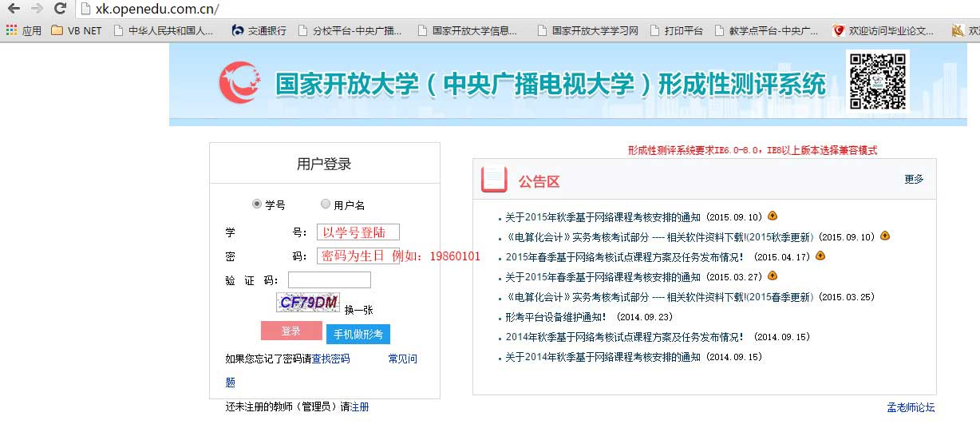The width and height of the screenshot is (980, 444).
Task: Click the browser reload icon
Action: point(60,9)
